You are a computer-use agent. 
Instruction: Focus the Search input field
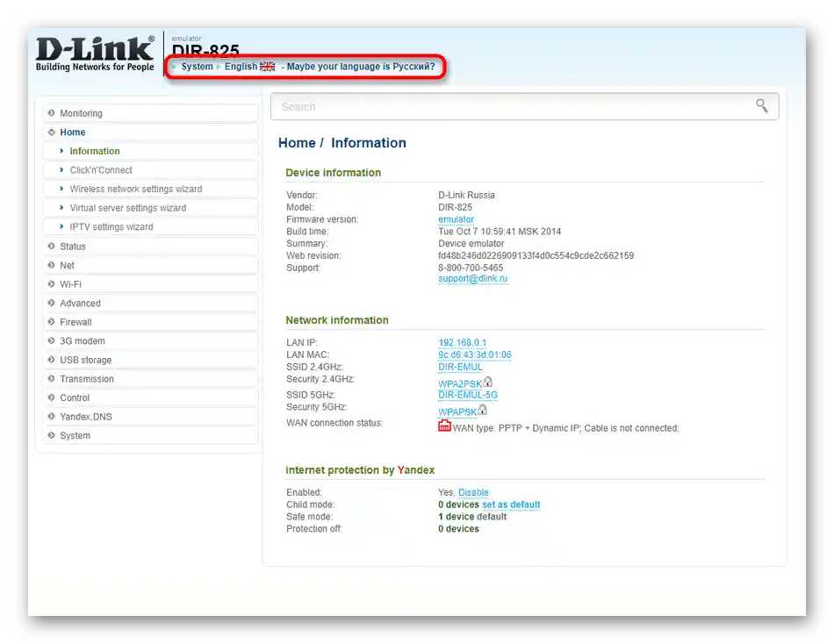click(524, 106)
